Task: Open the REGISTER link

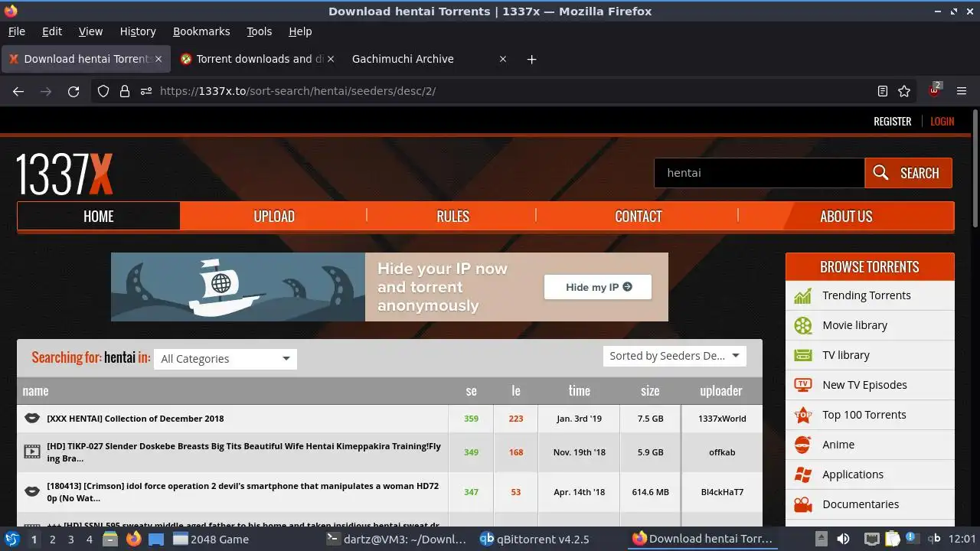Action: point(893,121)
